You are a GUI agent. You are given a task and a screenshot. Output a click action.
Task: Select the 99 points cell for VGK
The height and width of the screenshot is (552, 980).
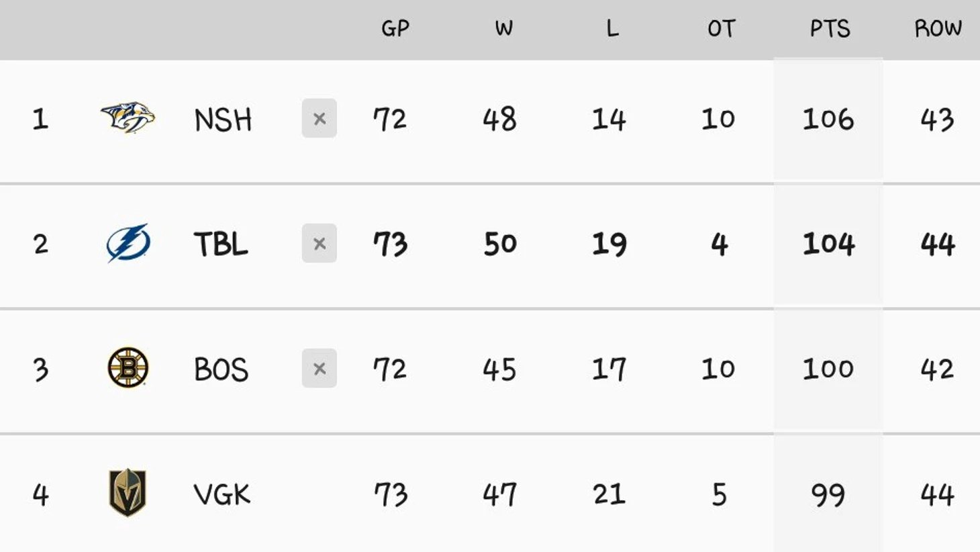(828, 495)
